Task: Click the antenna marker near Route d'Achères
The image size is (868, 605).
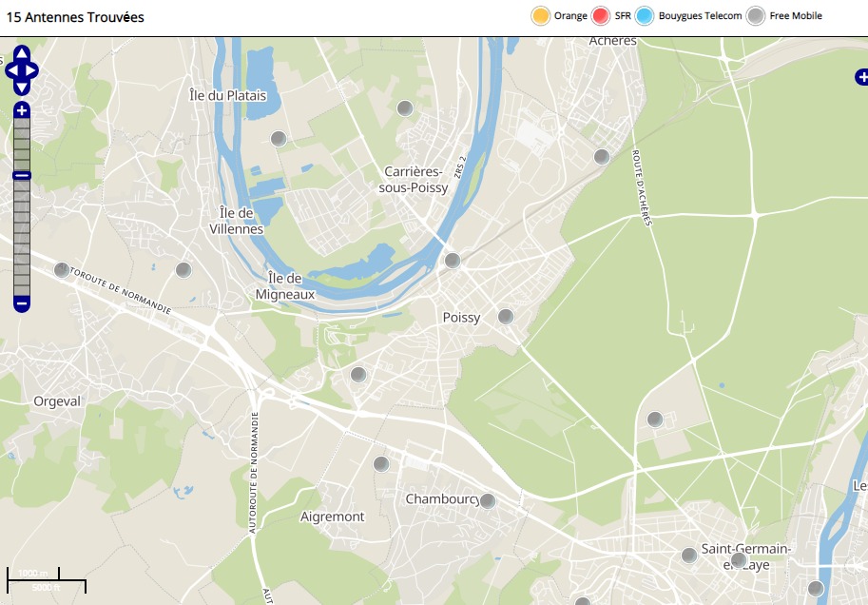Action: (601, 157)
